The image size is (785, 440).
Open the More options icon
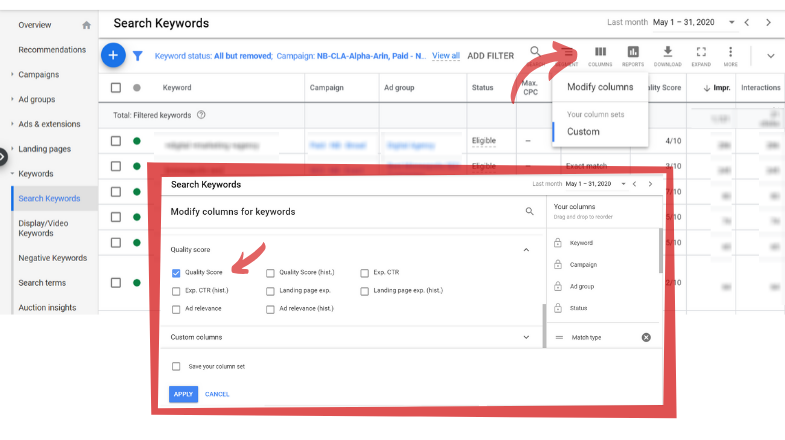[x=731, y=55]
